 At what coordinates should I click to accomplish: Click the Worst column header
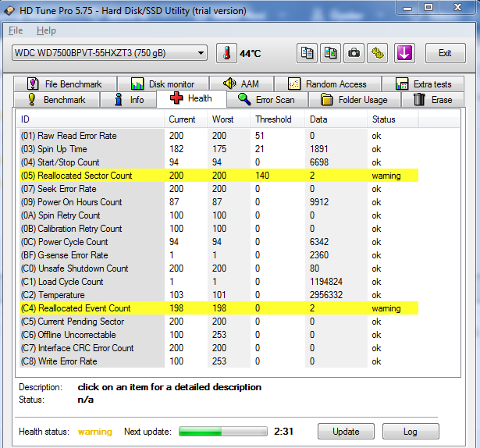[x=229, y=119]
